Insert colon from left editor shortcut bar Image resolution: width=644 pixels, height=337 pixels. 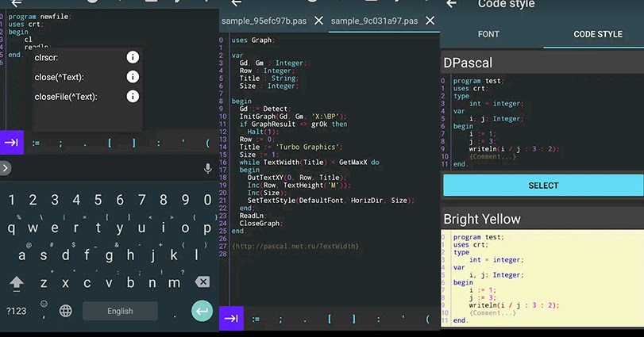pyautogui.click(x=159, y=143)
